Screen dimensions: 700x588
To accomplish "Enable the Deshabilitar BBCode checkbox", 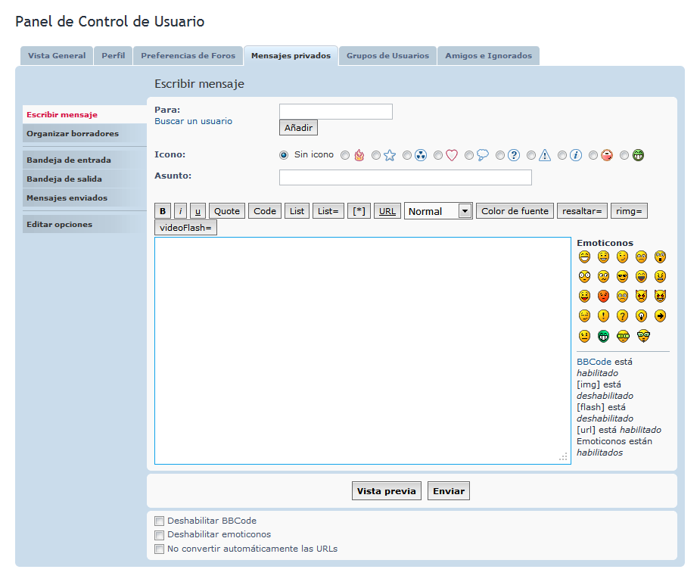I will 159,521.
